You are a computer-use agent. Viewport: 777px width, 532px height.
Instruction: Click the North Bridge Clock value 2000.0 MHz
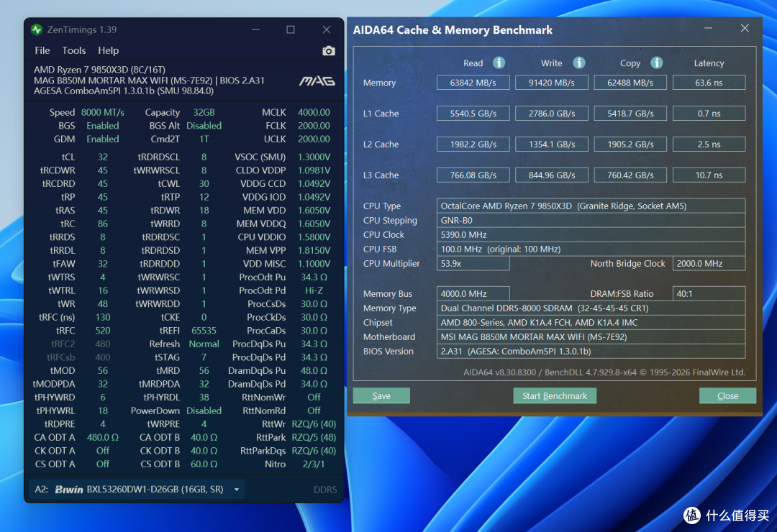click(x=709, y=264)
